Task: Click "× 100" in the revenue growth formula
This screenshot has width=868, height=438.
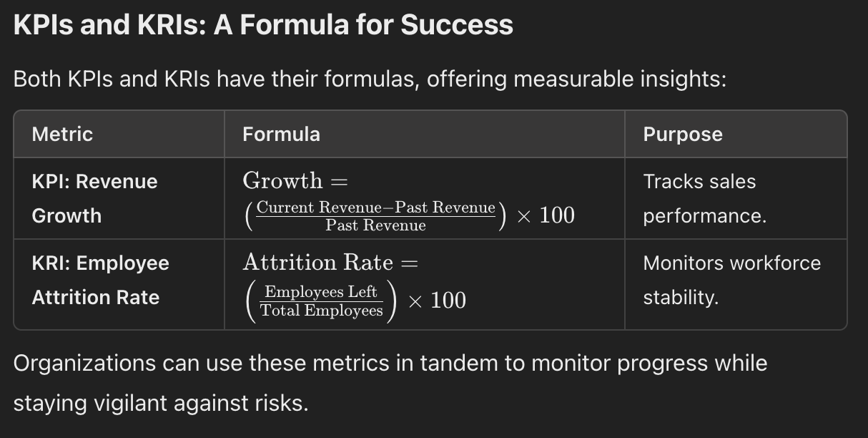Action: [545, 215]
